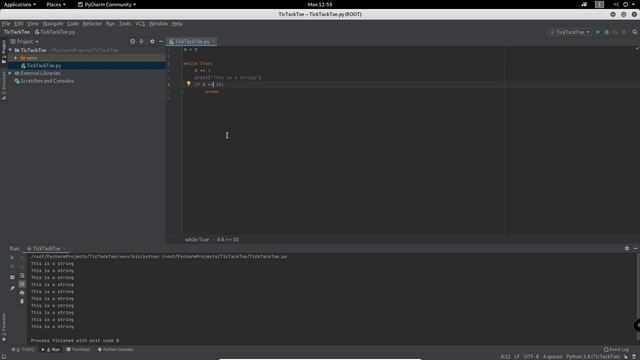The height and width of the screenshot is (360, 640).
Task: Click TicTackToe breadcrumb in navigation bar
Action: point(17,32)
